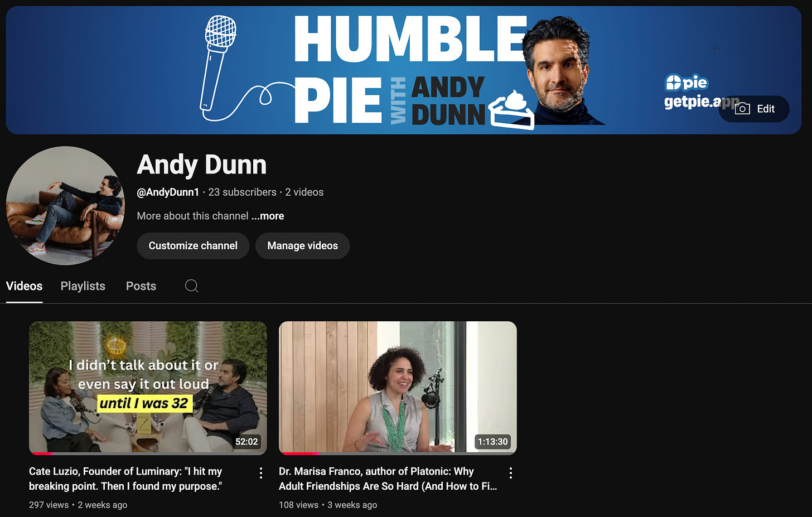Switch to the Videos tab
The height and width of the screenshot is (517, 812).
point(24,286)
